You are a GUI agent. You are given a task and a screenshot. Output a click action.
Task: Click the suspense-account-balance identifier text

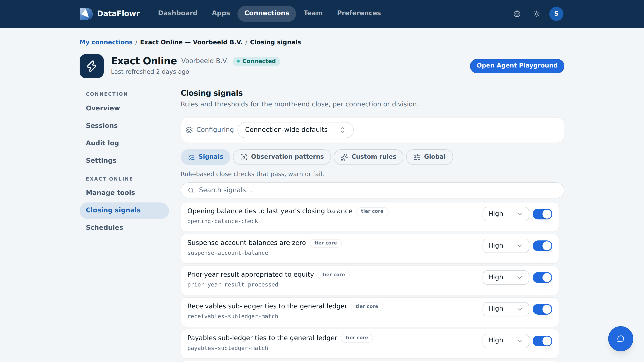click(227, 253)
